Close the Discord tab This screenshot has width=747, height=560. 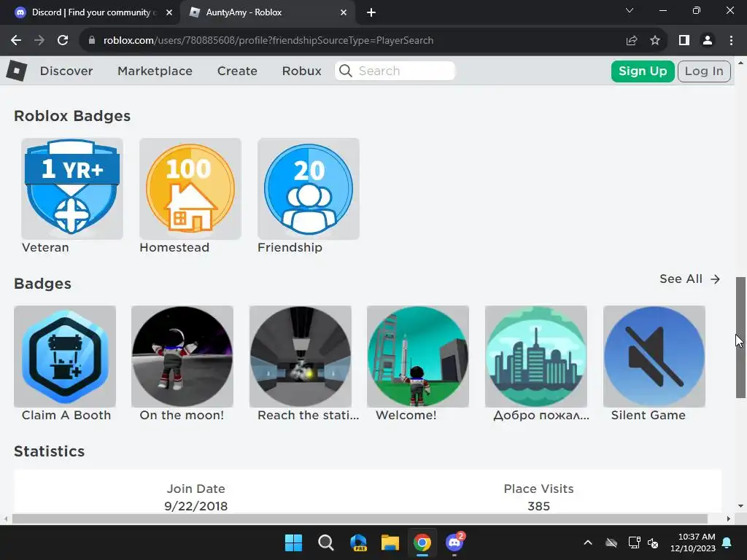pos(169,13)
